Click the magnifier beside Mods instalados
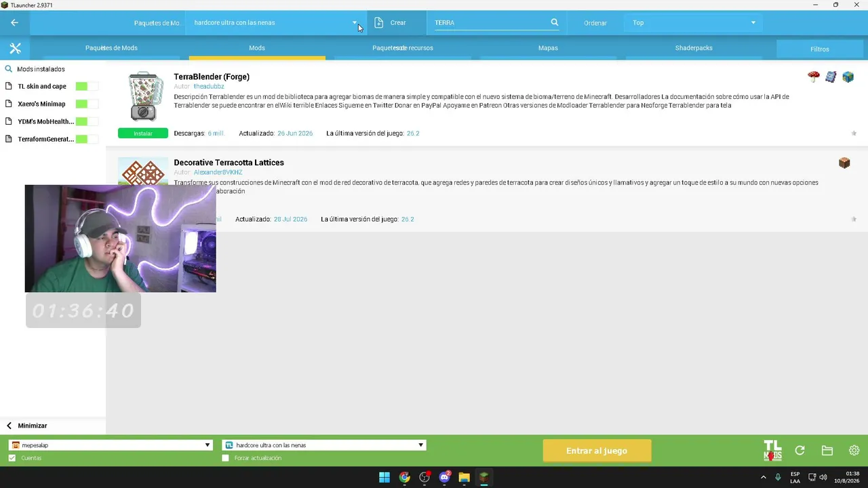The height and width of the screenshot is (488, 868). [9, 69]
